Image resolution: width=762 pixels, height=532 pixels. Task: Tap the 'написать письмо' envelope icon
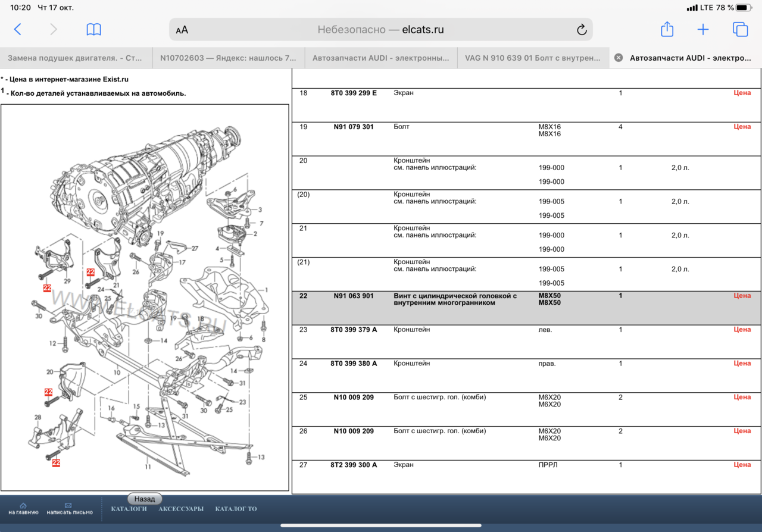(x=68, y=505)
